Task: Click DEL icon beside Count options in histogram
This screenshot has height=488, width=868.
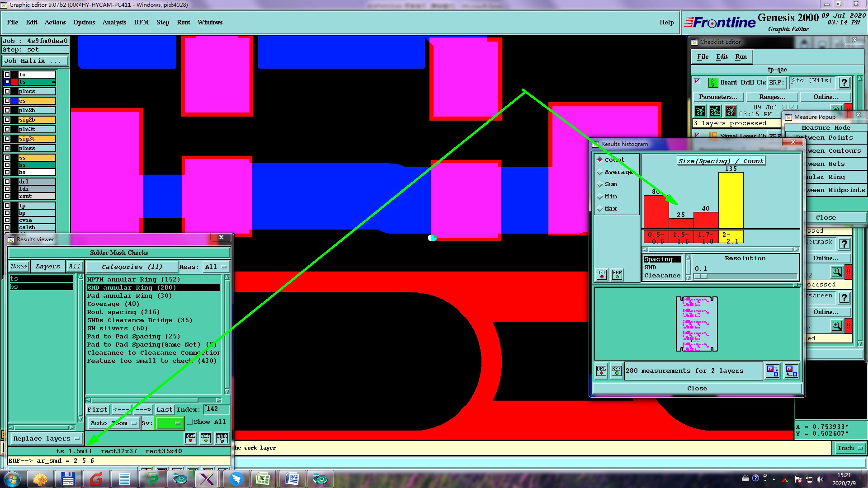Action: [602, 275]
